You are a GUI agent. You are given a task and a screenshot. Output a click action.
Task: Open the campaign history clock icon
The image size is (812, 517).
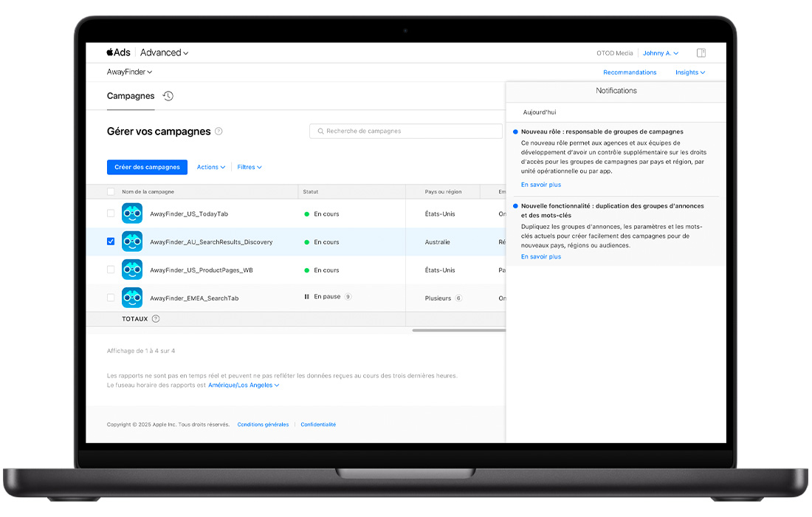[168, 96]
